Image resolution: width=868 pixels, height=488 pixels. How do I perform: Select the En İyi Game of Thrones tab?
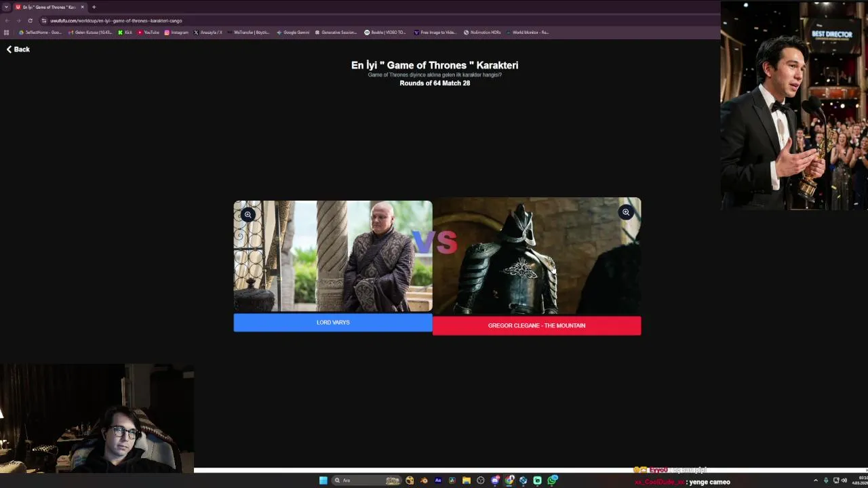click(x=49, y=7)
